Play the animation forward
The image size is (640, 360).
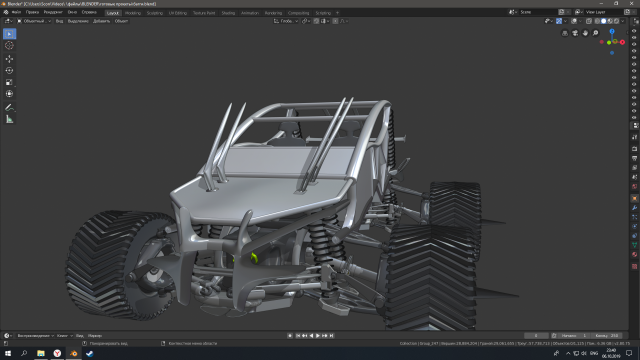[x=318, y=336]
